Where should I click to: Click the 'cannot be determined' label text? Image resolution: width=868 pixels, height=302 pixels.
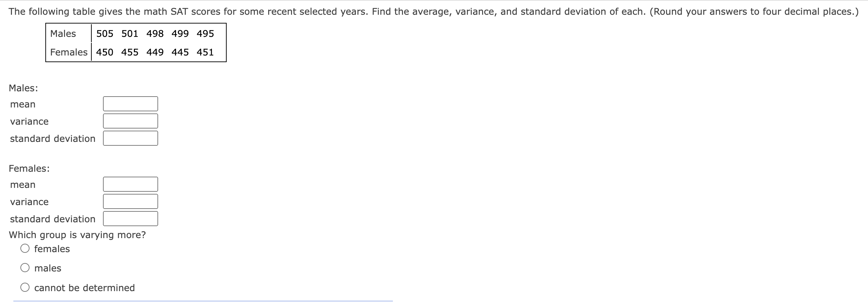[x=84, y=287]
